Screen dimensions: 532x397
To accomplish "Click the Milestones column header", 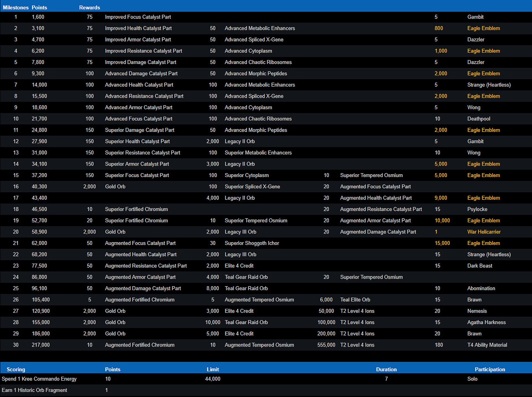I will (x=16, y=7).
